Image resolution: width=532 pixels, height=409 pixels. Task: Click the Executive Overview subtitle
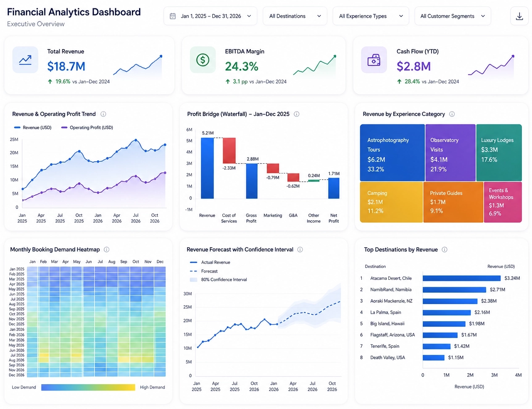pyautogui.click(x=36, y=24)
